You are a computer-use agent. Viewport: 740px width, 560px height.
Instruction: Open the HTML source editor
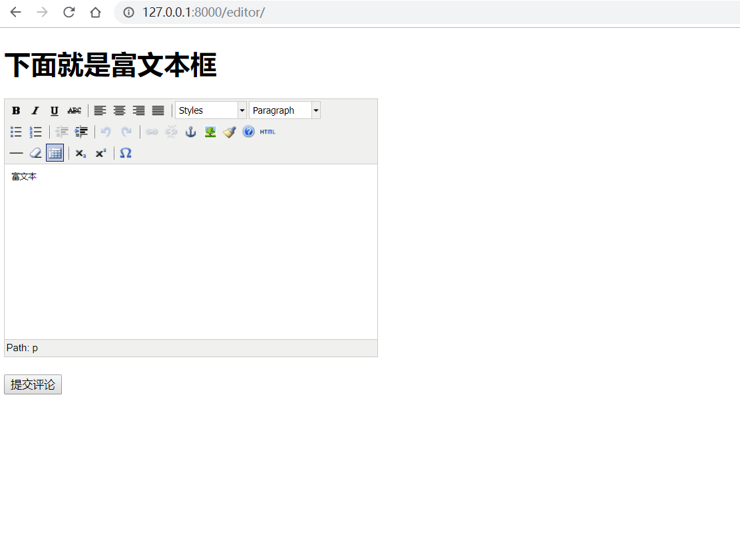[x=266, y=132]
